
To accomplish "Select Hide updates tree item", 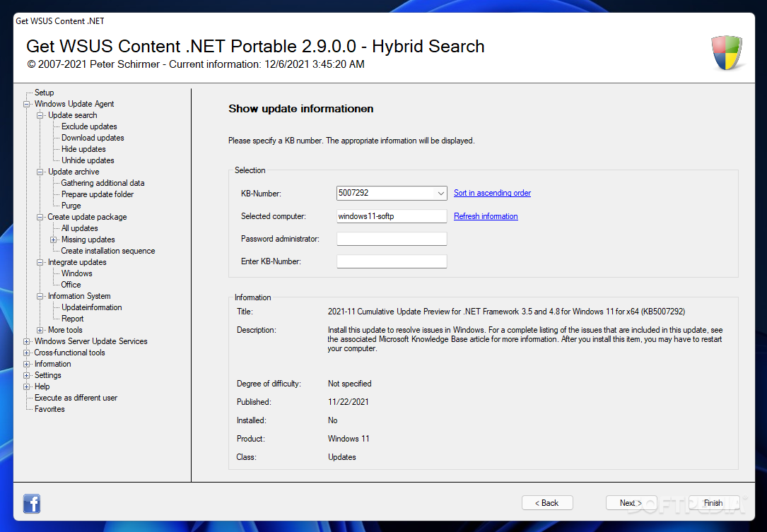I will tap(83, 148).
